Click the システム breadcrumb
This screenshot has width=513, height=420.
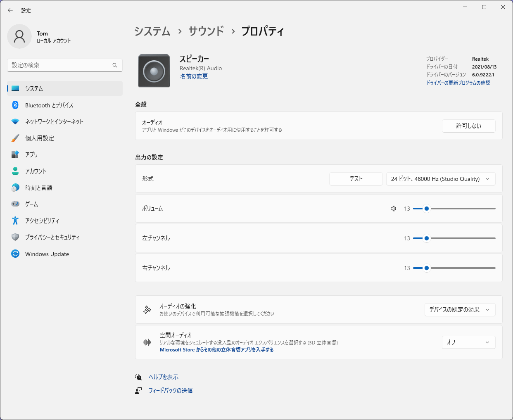tap(152, 31)
